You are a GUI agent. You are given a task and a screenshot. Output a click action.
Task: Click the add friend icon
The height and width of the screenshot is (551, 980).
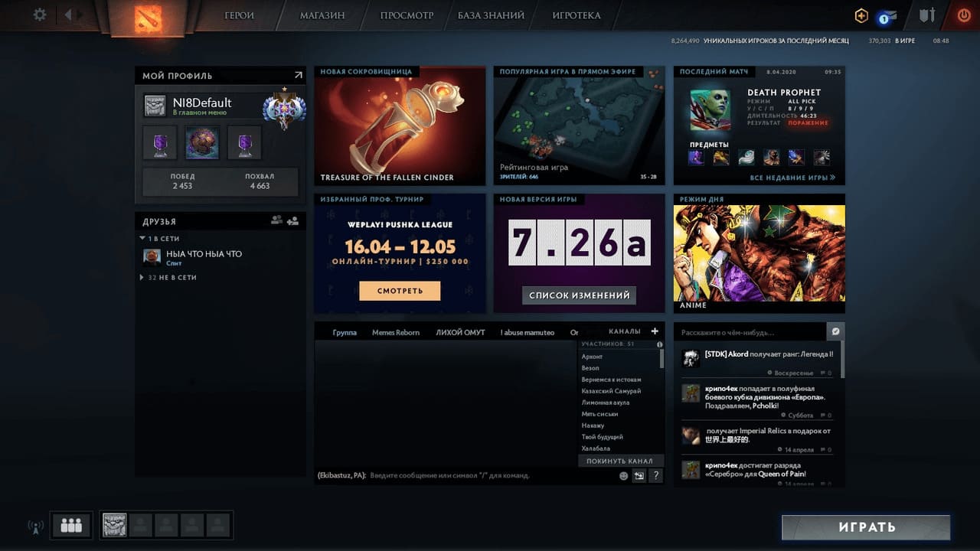292,221
